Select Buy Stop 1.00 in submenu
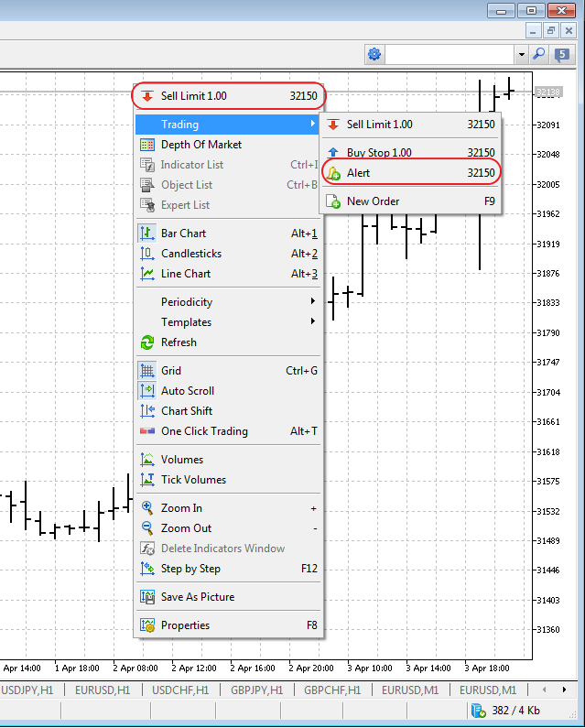585x728 pixels. [x=411, y=152]
